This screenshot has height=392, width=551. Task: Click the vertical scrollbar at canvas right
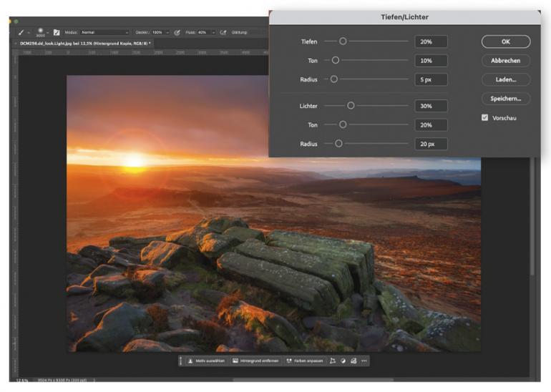coord(533,216)
